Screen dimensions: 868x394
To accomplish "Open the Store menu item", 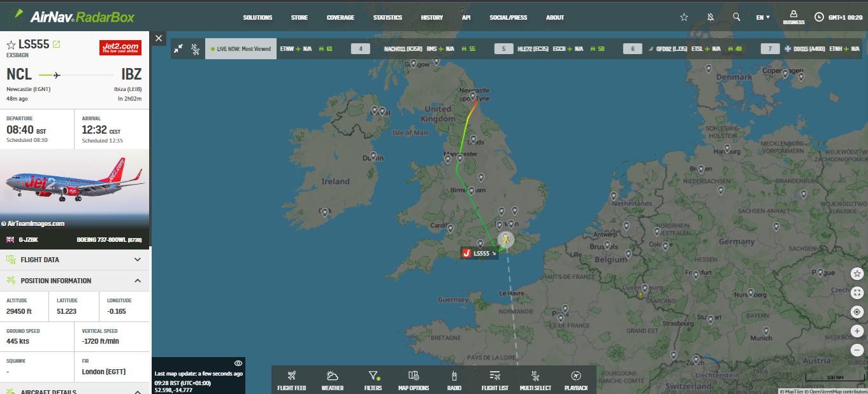I will tap(299, 17).
